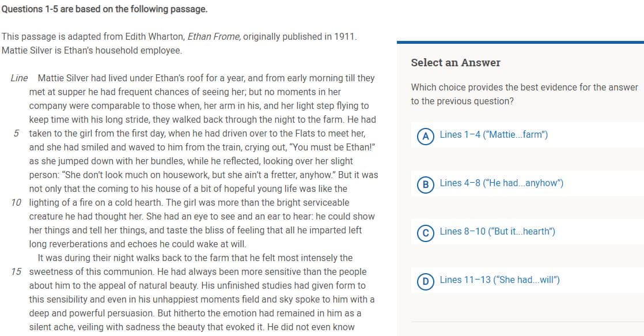Click the blue bar above Select an Answer
The height and width of the screenshot is (336, 644).
520,42
